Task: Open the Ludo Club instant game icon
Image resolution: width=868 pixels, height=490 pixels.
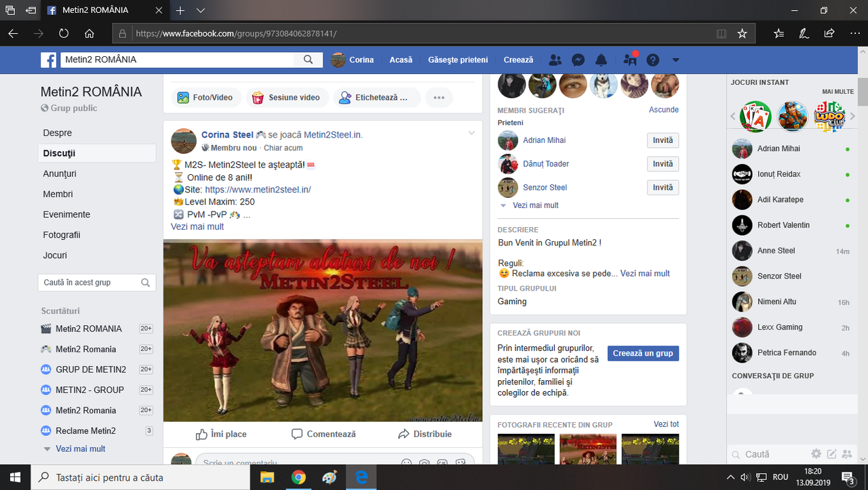Action: 829,117
